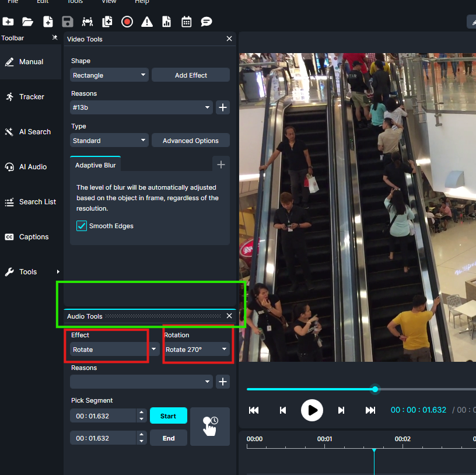Click the video seek slider handle

click(375, 389)
